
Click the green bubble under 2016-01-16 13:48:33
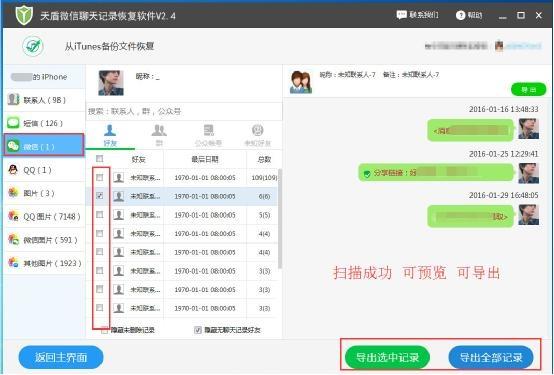pyautogui.click(x=470, y=130)
